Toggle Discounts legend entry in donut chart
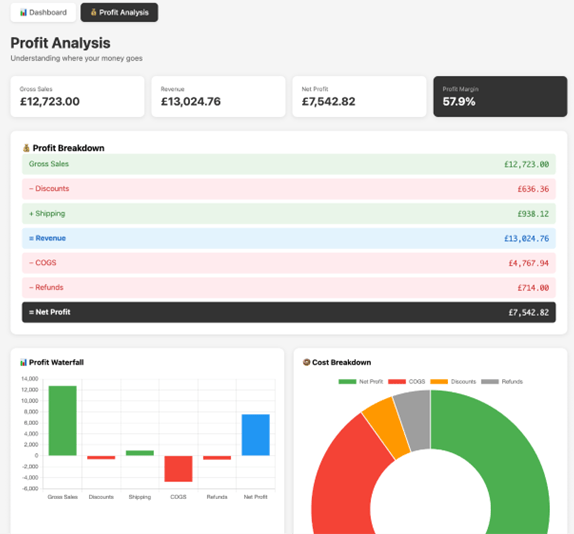The width and height of the screenshot is (574, 534). point(453,381)
